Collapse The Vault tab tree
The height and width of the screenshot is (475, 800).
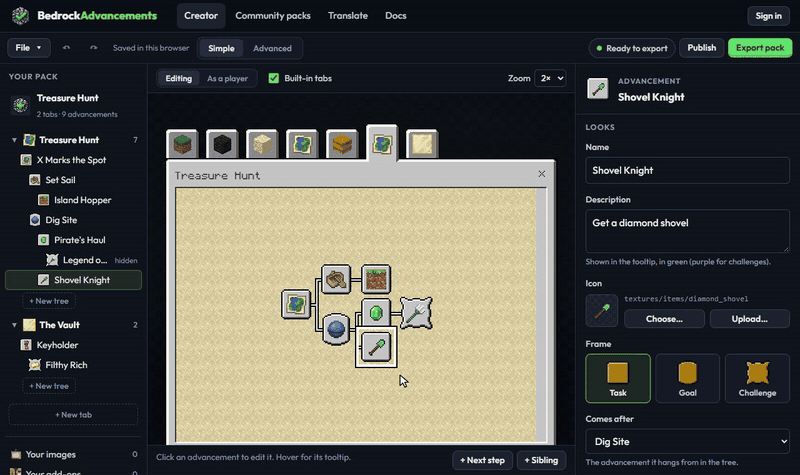click(x=14, y=325)
